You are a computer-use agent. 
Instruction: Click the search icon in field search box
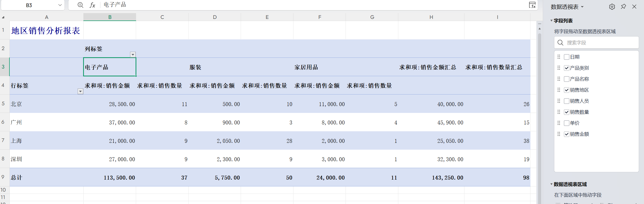click(560, 43)
